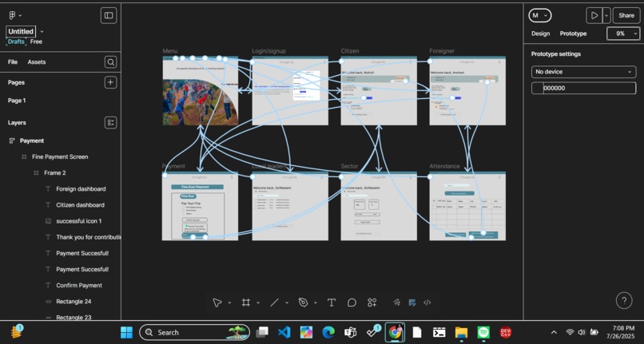Open Visual Studio Code from taskbar
The width and height of the screenshot is (644, 344).
tap(284, 332)
